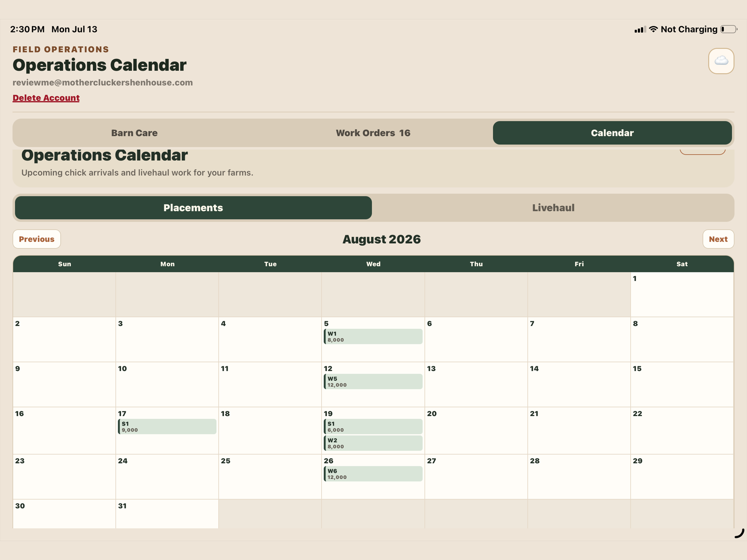Select the Placements segment

(193, 208)
